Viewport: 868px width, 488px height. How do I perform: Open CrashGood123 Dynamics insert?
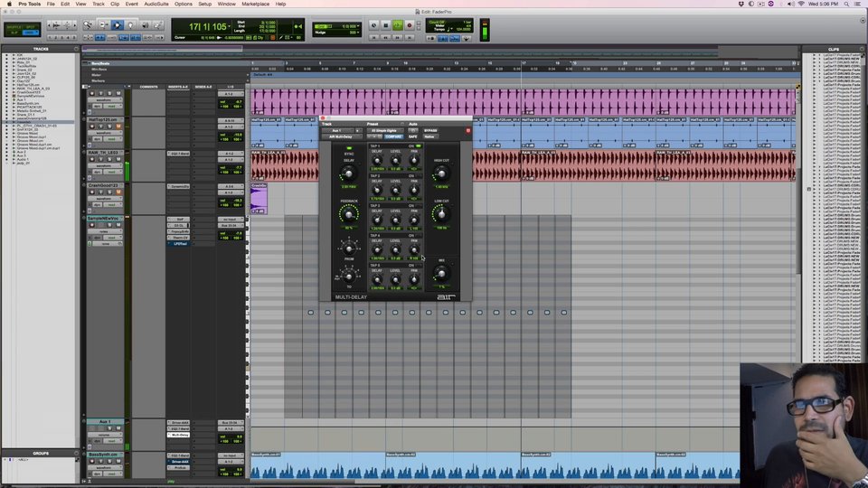(x=178, y=186)
